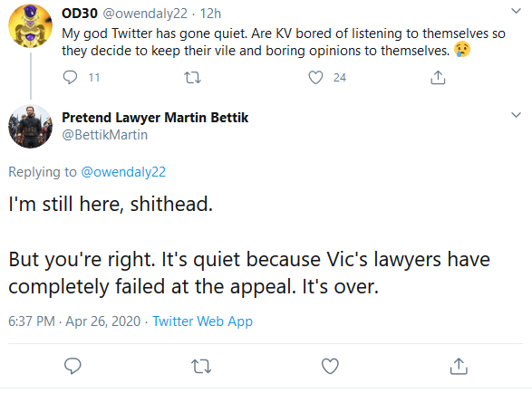Open options chevron on OD30's tweet
The width and height of the screenshot is (532, 393).
pos(516,11)
